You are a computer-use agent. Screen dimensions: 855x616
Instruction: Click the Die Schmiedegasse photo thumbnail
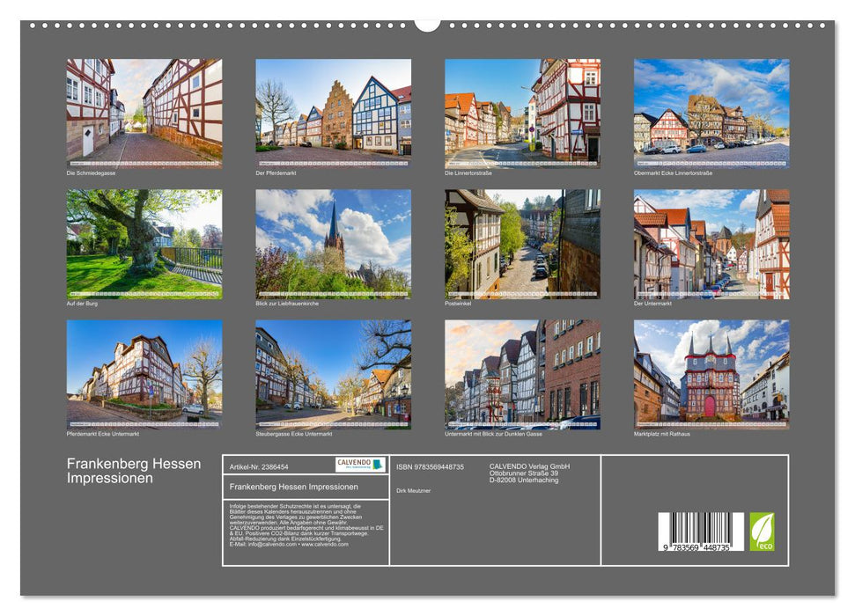click(x=144, y=114)
